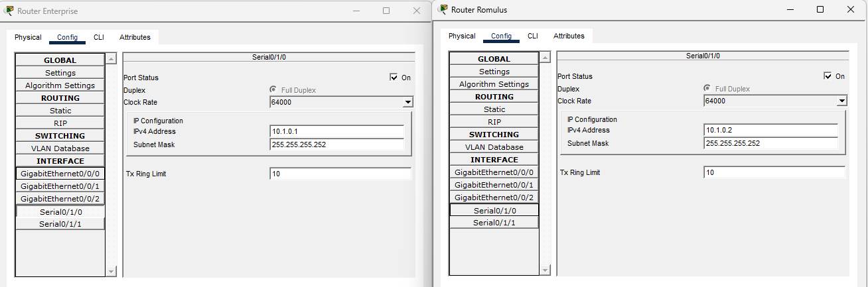Open Settings in Router Enterprise sidebar

point(60,73)
